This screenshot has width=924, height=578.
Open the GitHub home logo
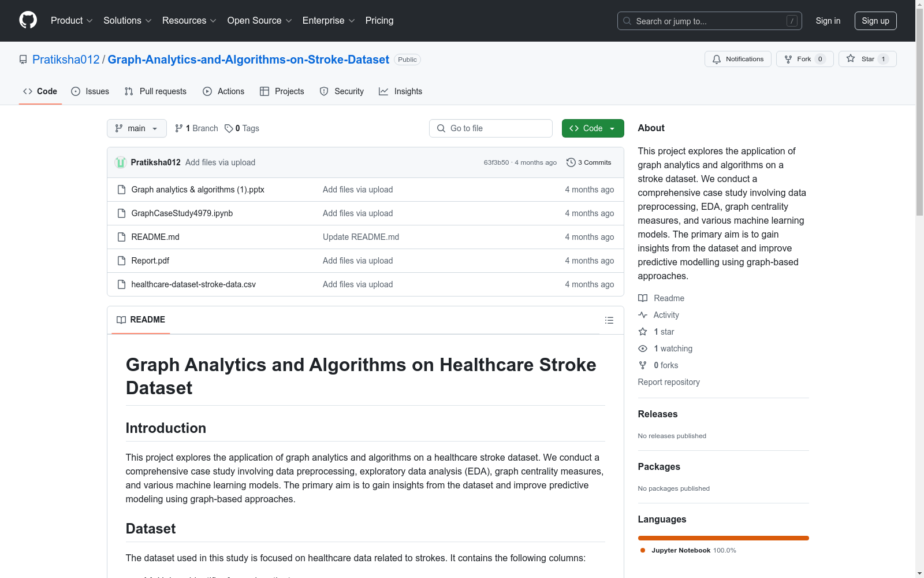click(x=28, y=20)
